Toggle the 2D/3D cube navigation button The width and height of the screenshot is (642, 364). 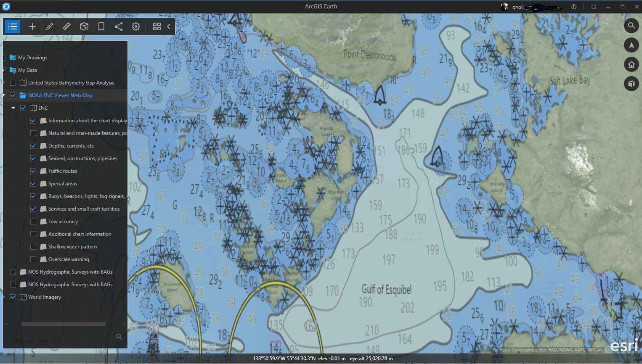click(x=631, y=84)
